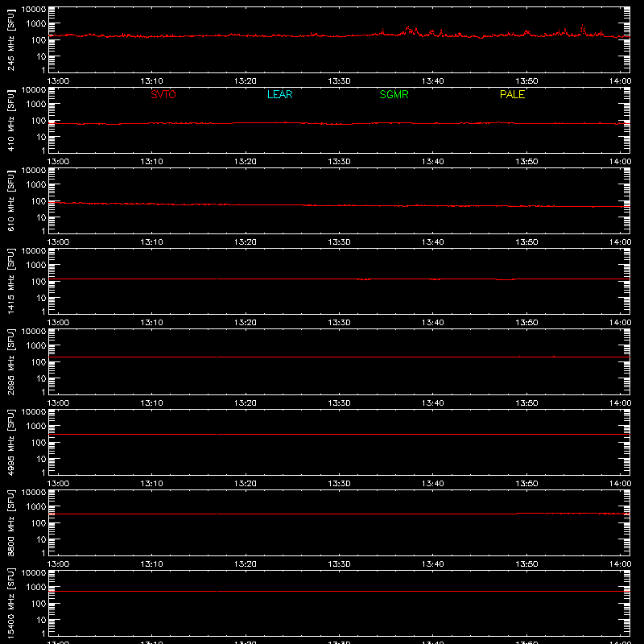
Task: Click 13:50 time label under 8800 MHz plot
Action: click(x=526, y=564)
